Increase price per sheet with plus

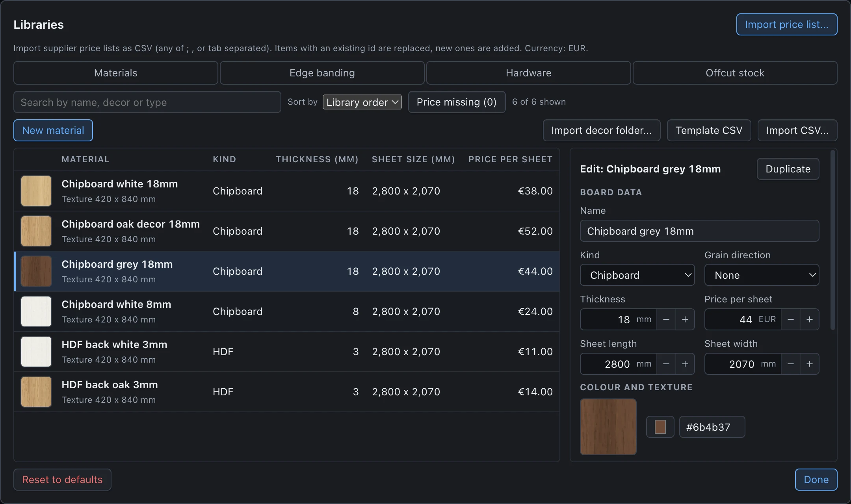(x=810, y=319)
